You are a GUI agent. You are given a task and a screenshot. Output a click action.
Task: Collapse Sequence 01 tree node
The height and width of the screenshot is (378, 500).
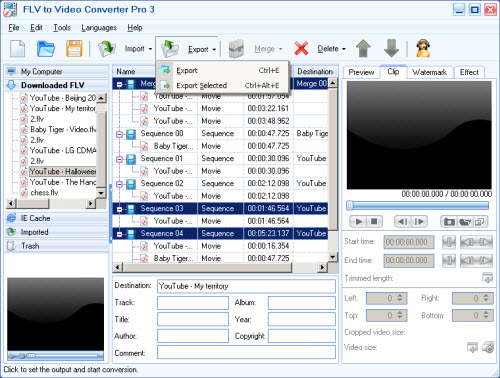119,159
